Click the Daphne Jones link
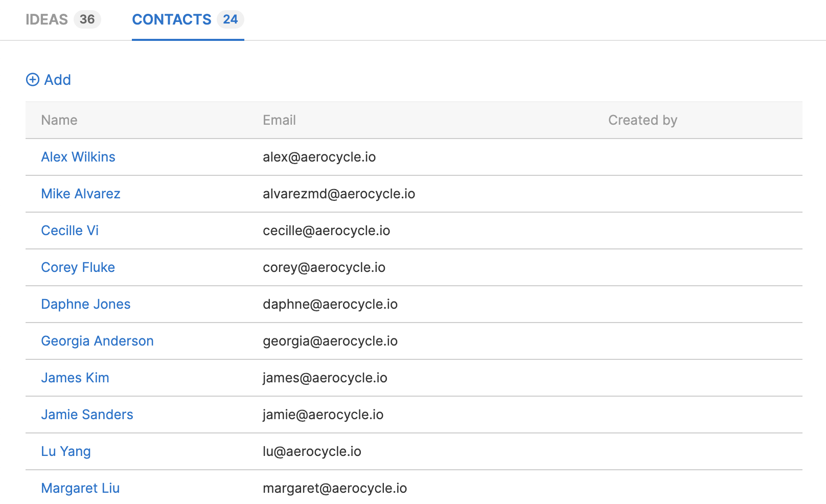The height and width of the screenshot is (504, 826). coord(86,304)
